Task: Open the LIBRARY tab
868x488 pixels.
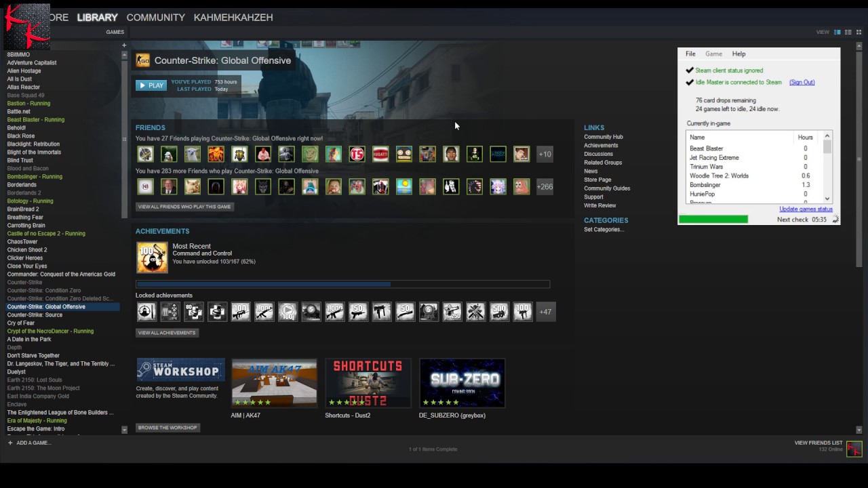Action: tap(98, 18)
